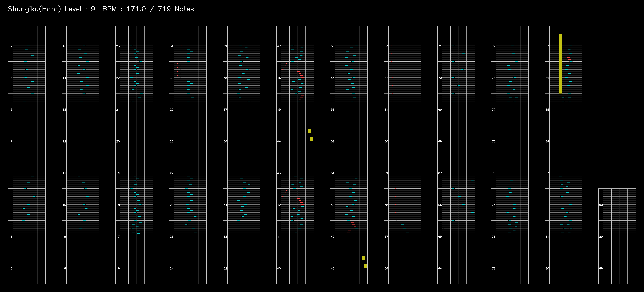This screenshot has width=644, height=292.
Task: Select measure number label '24'
Action: click(x=171, y=269)
